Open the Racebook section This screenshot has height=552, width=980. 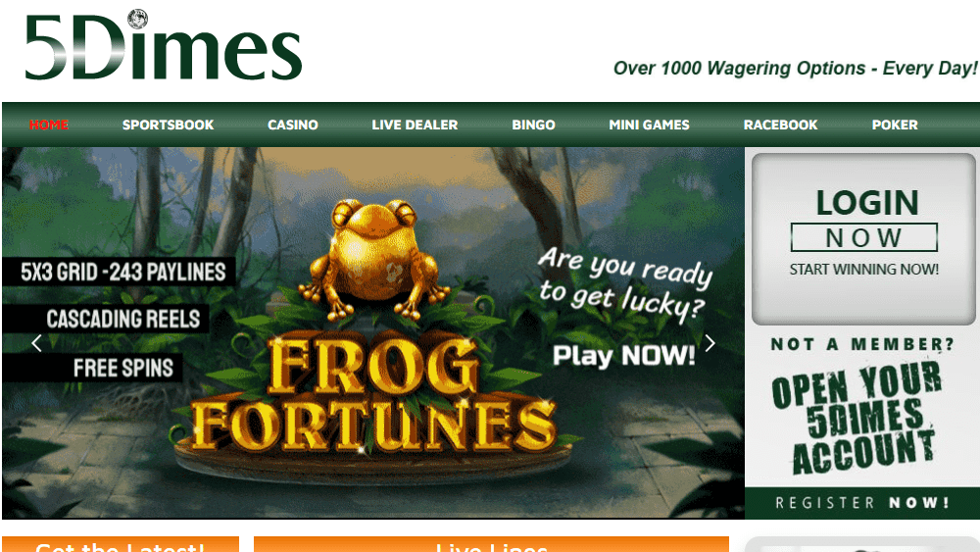click(781, 125)
